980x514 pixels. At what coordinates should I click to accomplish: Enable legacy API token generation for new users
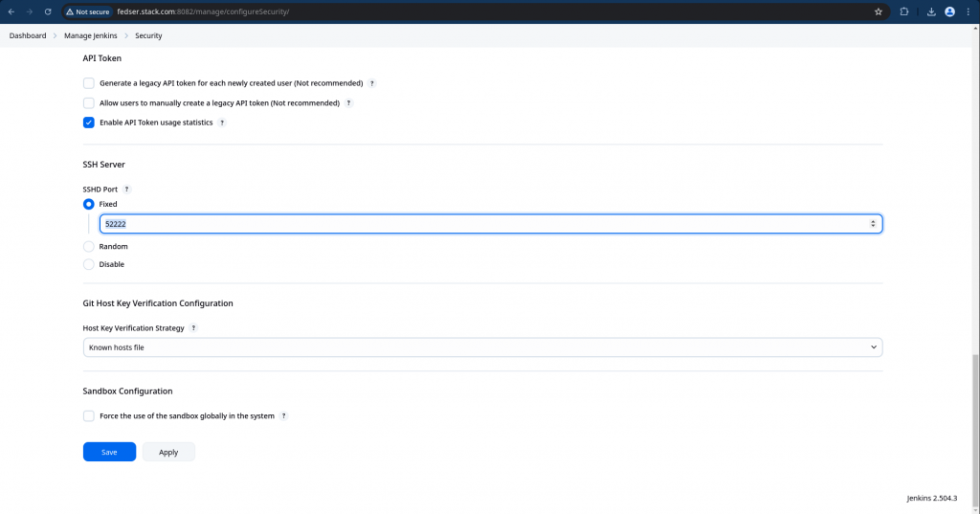coord(89,83)
